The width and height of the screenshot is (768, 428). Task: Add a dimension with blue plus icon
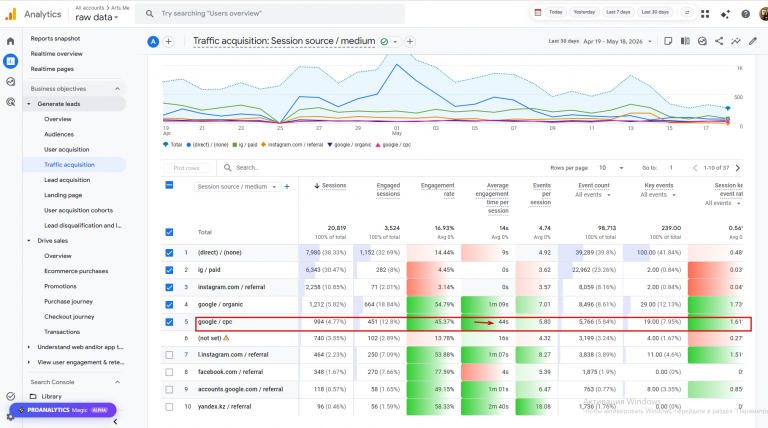click(x=287, y=187)
